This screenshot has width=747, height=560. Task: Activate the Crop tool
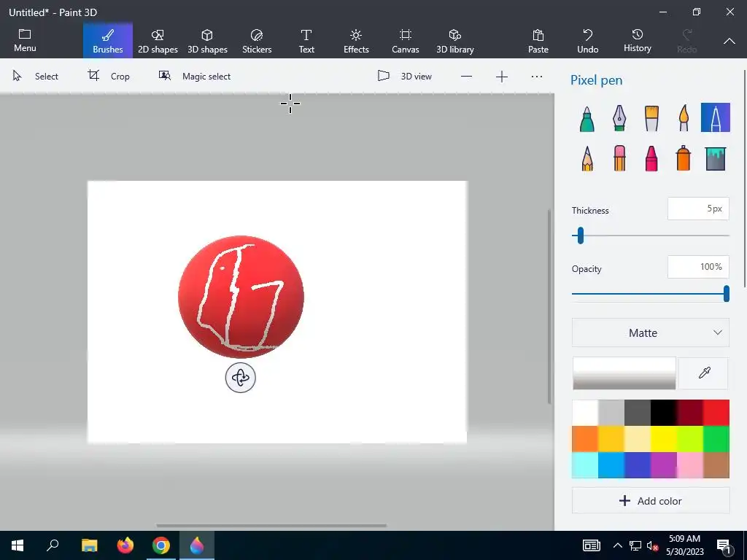point(109,76)
